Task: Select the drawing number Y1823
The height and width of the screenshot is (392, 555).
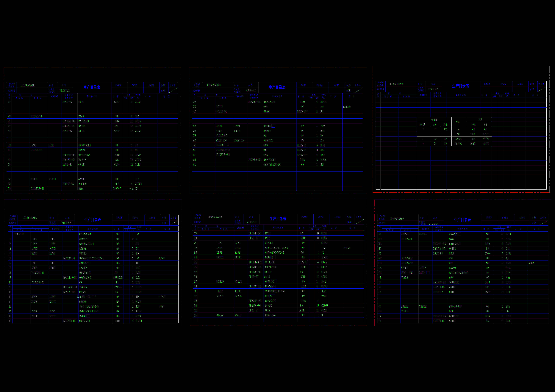Action: pos(405,311)
